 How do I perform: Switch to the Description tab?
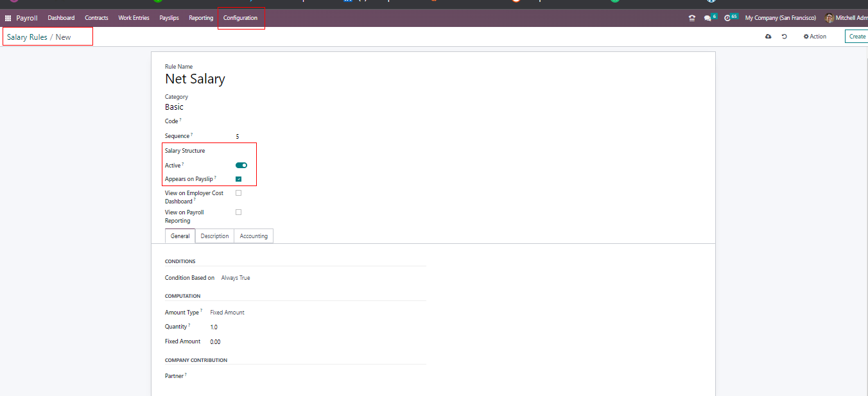click(x=214, y=236)
